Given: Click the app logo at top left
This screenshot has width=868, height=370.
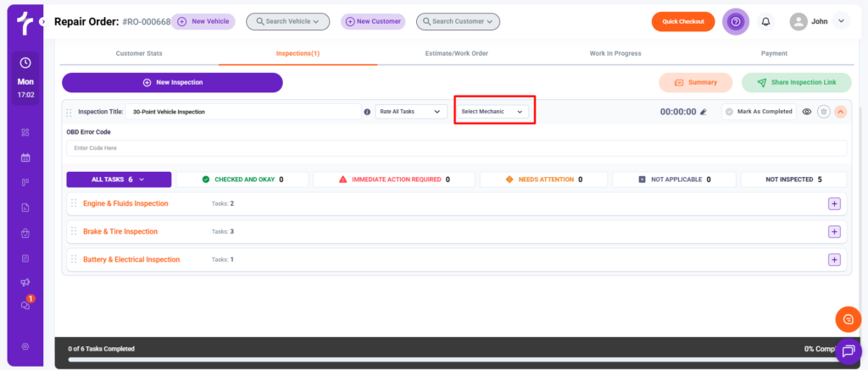Looking at the screenshot, I should coord(25,22).
